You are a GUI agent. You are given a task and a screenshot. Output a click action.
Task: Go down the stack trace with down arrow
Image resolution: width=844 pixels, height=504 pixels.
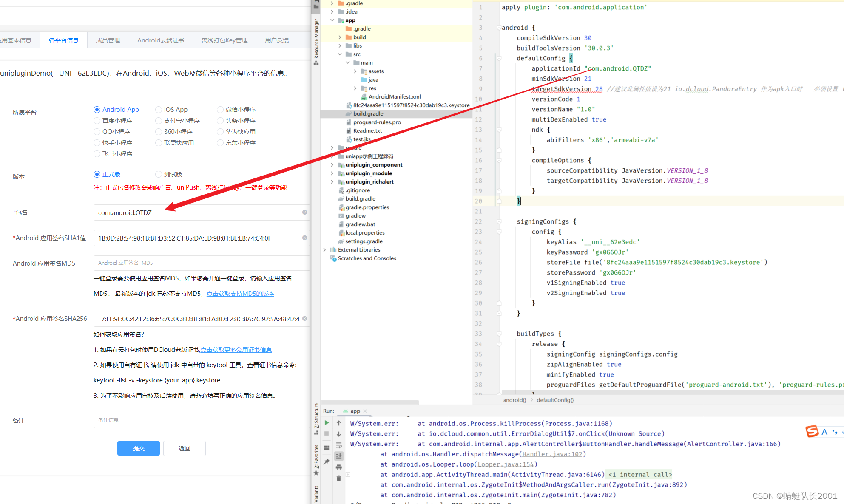(x=339, y=434)
